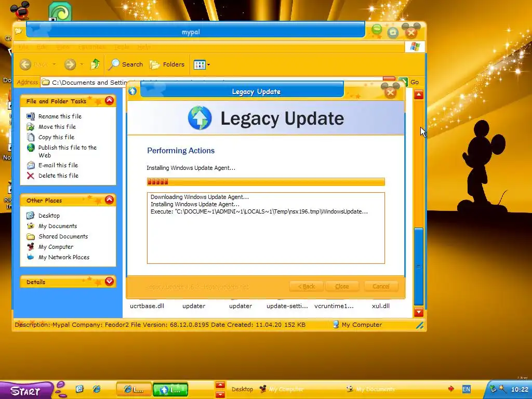This screenshot has width=532, height=399.
Task: Click the taskbar scroll up arrow
Action: pyautogui.click(x=220, y=385)
